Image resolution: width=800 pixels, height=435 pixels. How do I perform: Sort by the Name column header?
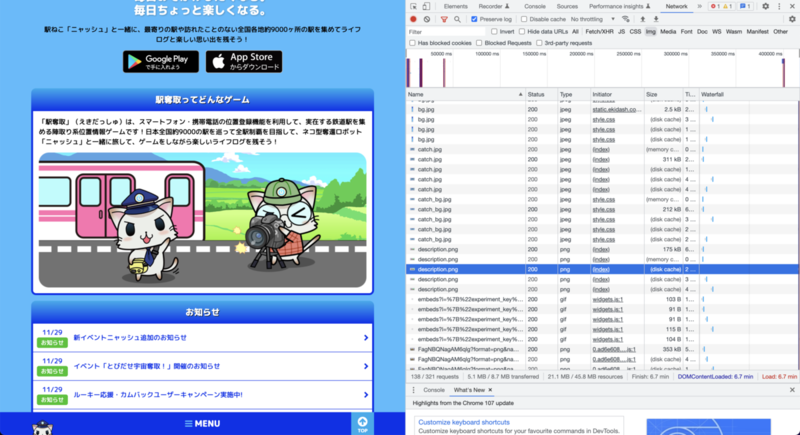pos(465,94)
